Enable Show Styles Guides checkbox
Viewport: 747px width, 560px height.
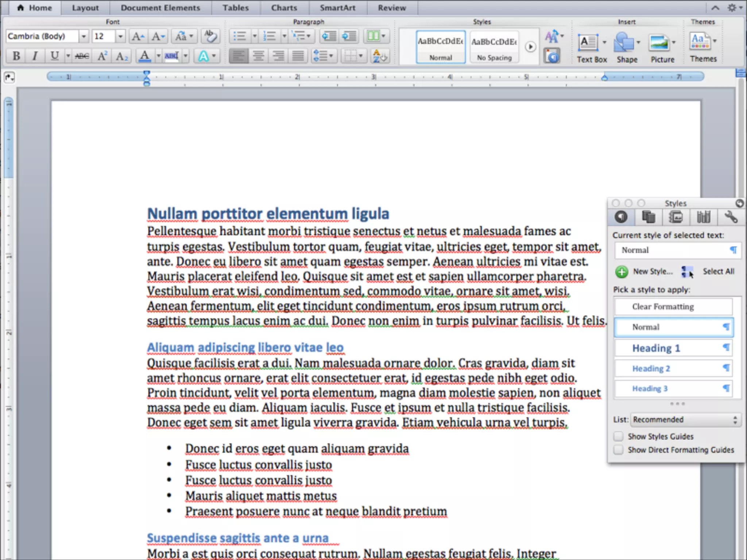[x=619, y=436]
